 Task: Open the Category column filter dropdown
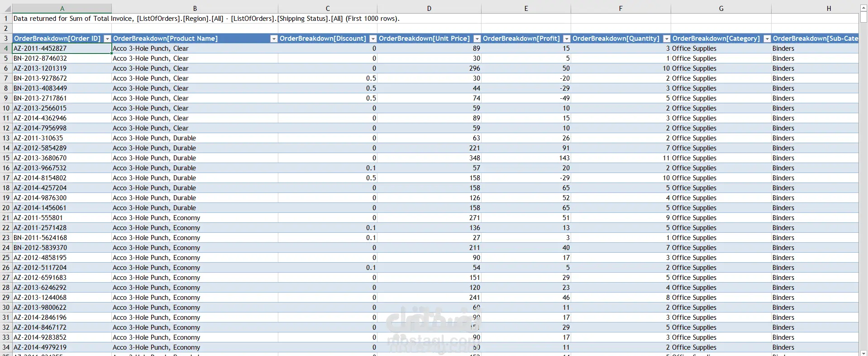pyautogui.click(x=767, y=38)
